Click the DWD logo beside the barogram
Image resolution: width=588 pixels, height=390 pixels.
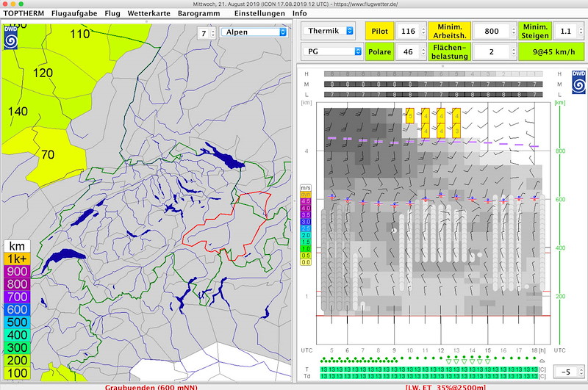(x=578, y=82)
